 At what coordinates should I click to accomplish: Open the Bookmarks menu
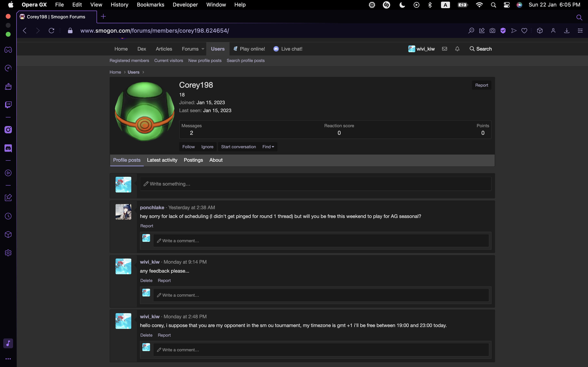coord(150,5)
